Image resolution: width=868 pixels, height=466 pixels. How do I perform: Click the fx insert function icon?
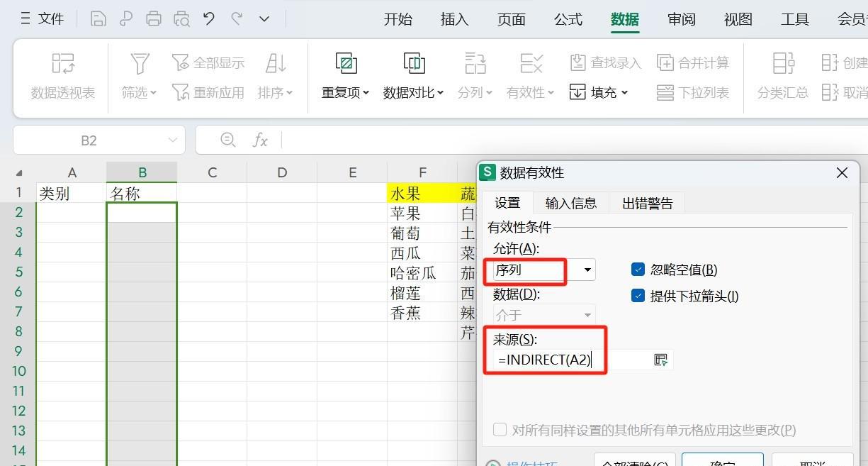point(260,140)
